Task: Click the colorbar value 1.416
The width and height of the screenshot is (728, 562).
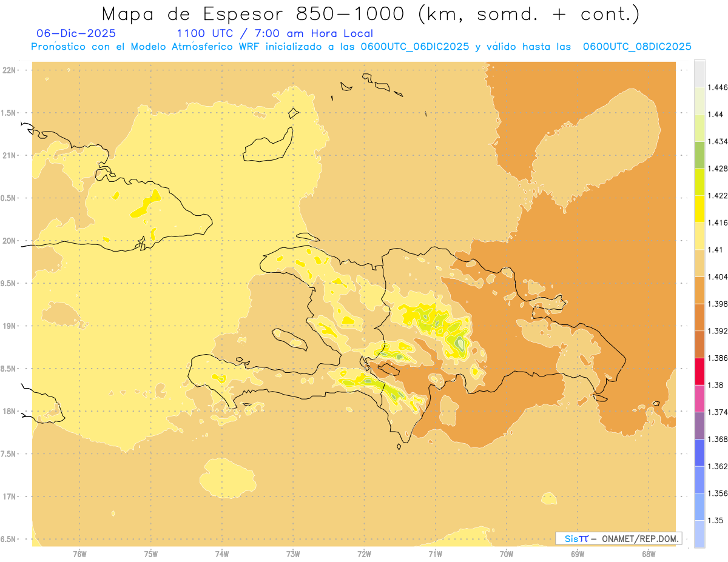Action: [718, 222]
